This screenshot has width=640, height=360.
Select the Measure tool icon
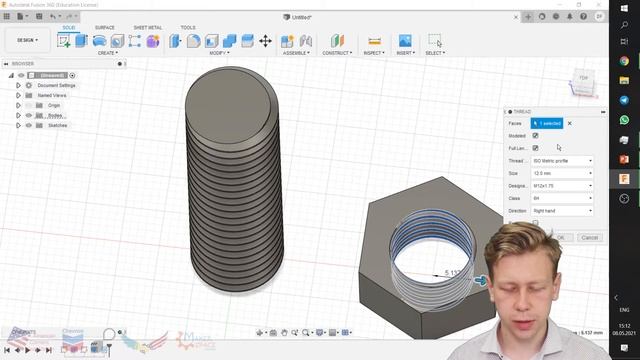click(x=374, y=41)
